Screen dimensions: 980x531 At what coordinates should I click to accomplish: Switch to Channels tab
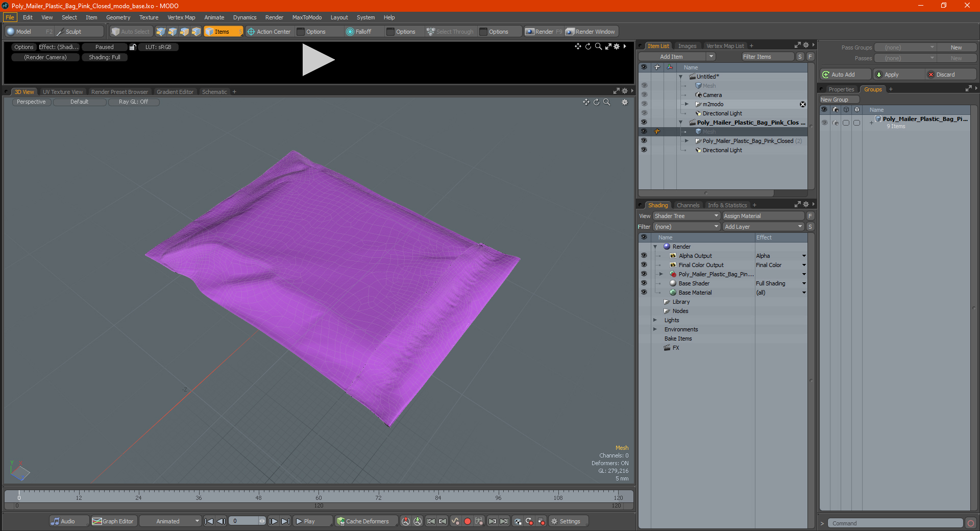pyautogui.click(x=688, y=205)
